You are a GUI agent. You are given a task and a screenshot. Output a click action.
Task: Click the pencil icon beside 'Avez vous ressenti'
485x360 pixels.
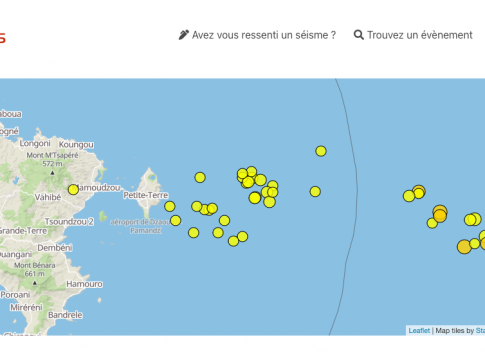(x=183, y=35)
